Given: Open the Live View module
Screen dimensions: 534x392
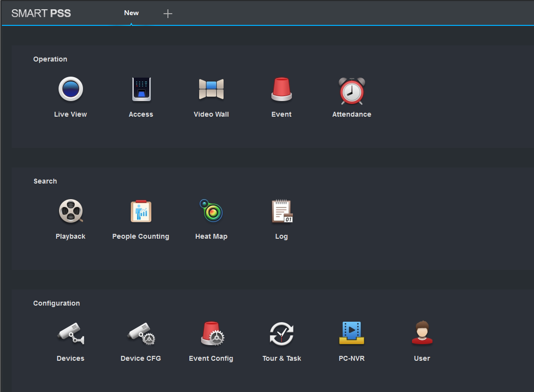Looking at the screenshot, I should 71,90.
